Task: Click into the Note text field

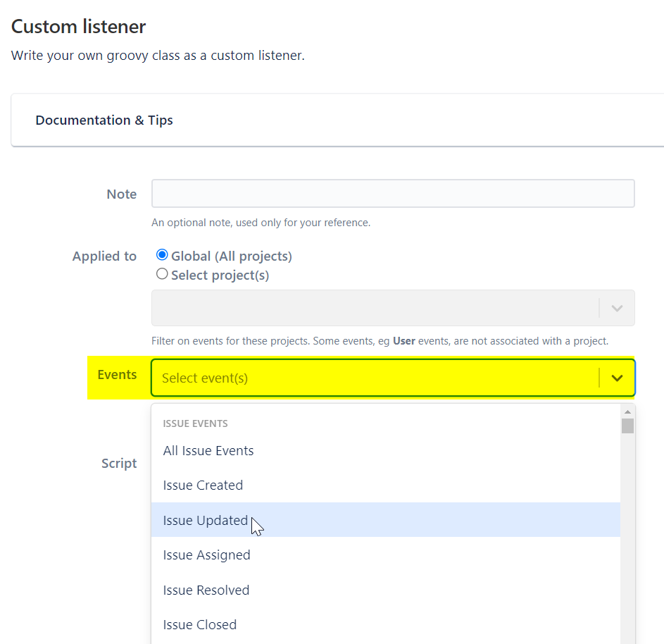Action: tap(393, 194)
